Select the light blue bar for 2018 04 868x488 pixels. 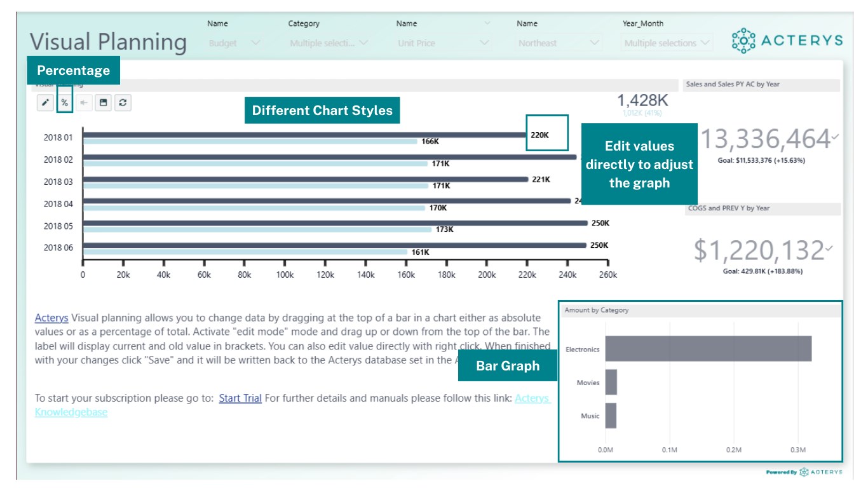[254, 208]
